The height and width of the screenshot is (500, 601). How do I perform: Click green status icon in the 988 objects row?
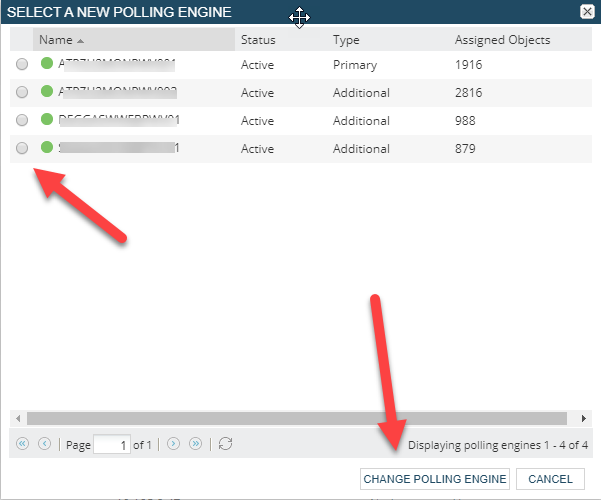(47, 119)
